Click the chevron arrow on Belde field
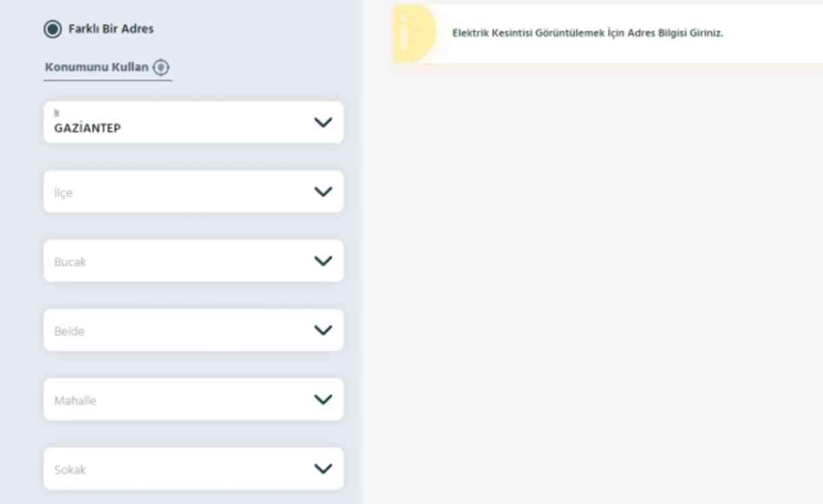 [323, 330]
